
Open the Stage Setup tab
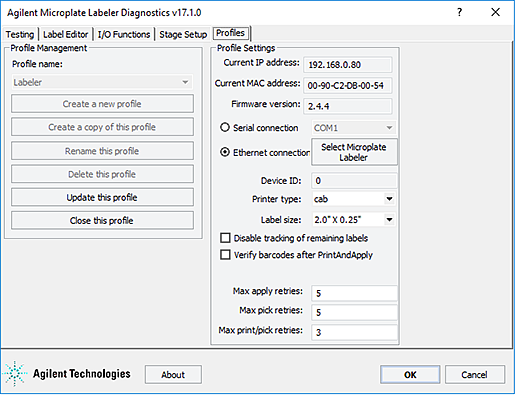tap(183, 34)
